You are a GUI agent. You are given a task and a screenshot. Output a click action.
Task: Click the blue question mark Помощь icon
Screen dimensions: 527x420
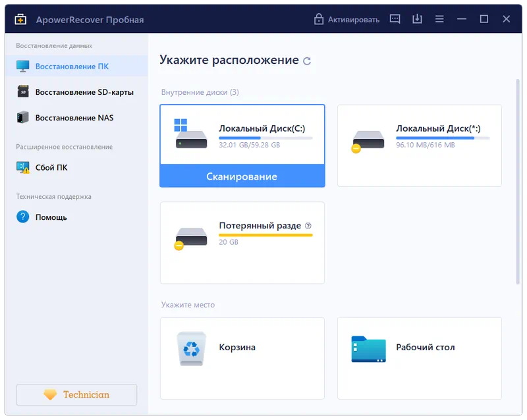[23, 217]
